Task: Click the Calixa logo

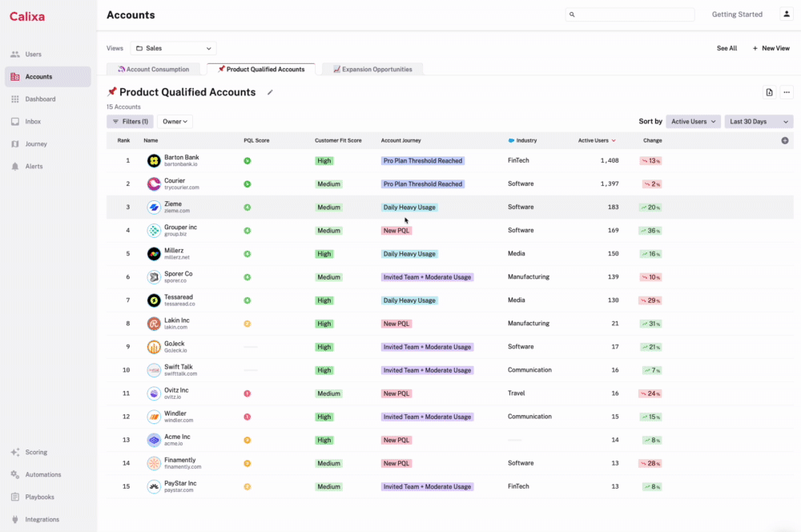Action: (x=27, y=16)
